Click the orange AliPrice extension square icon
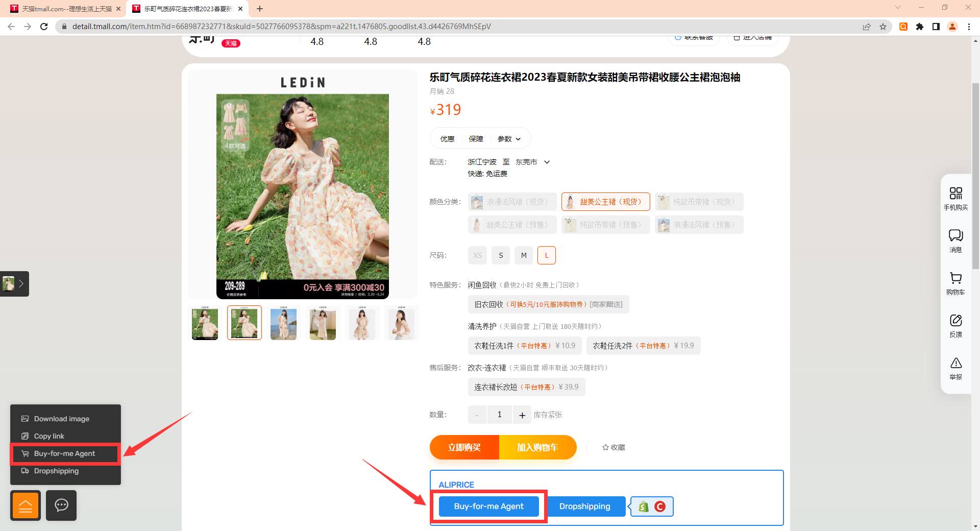 [25, 505]
